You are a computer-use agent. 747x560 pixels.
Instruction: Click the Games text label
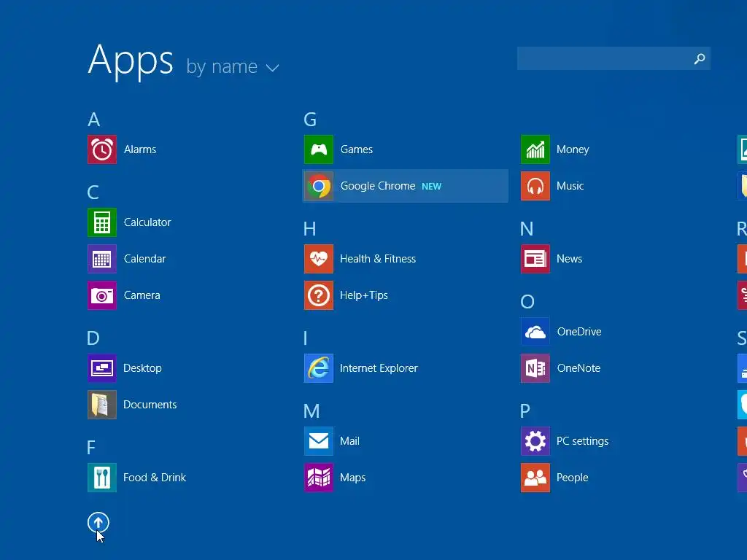click(356, 149)
